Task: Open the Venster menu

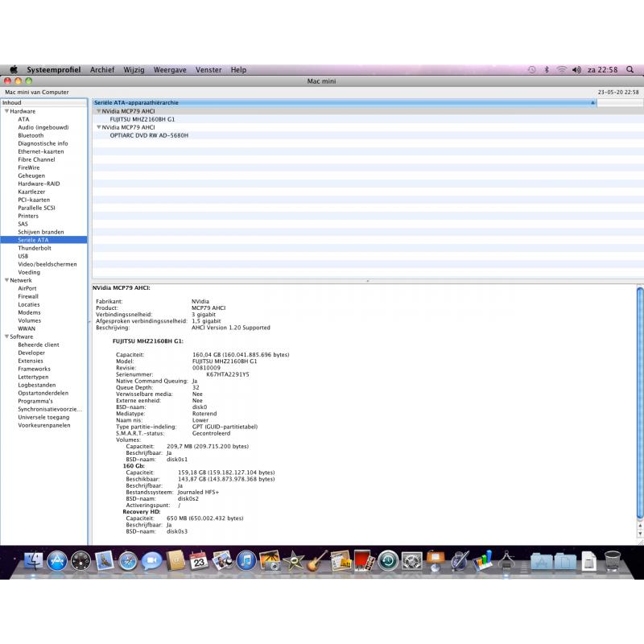Action: [x=208, y=70]
